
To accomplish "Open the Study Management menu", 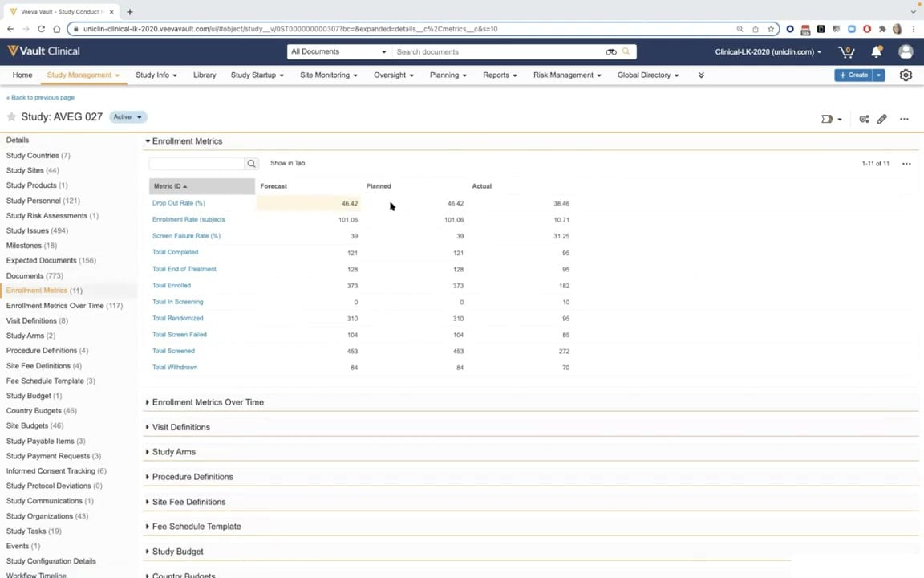I will [83, 75].
